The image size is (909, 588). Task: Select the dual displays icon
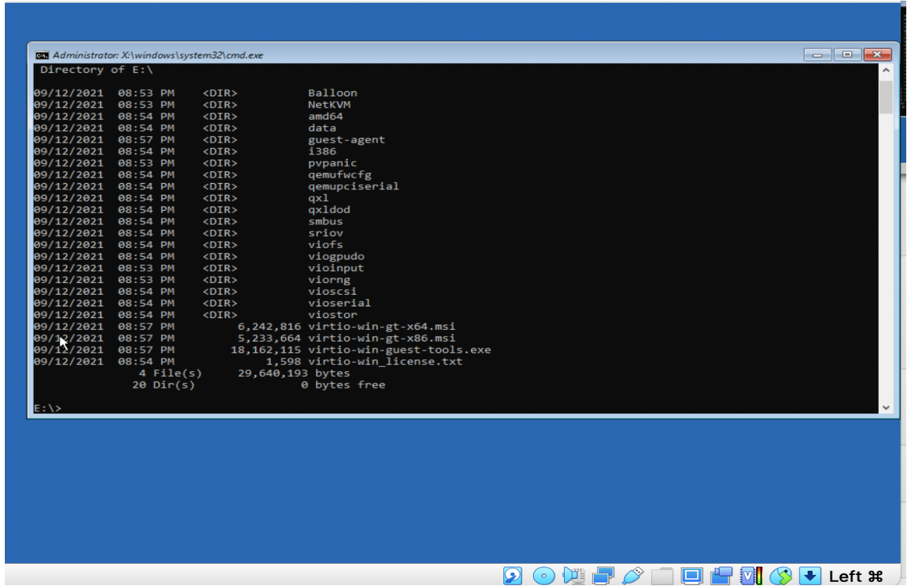[x=603, y=576]
